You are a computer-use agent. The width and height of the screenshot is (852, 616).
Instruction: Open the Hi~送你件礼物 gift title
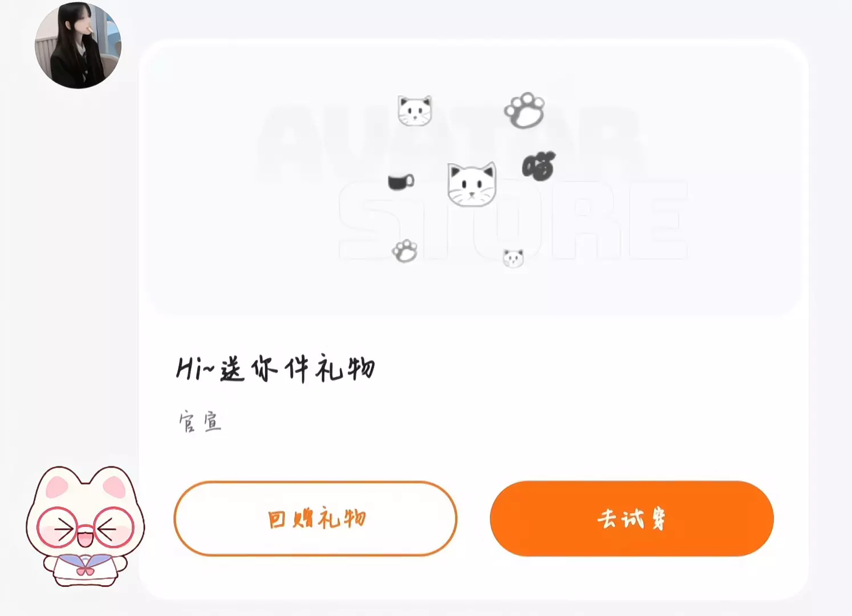275,368
